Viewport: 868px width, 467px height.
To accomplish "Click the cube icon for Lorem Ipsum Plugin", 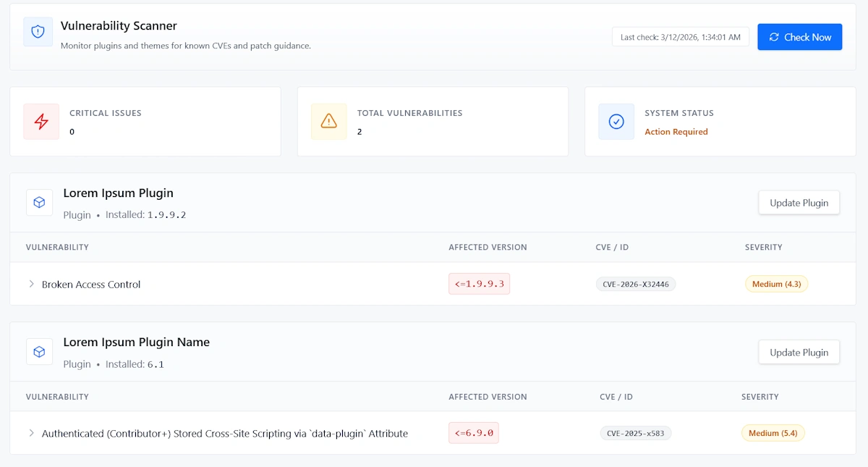I will pyautogui.click(x=40, y=203).
